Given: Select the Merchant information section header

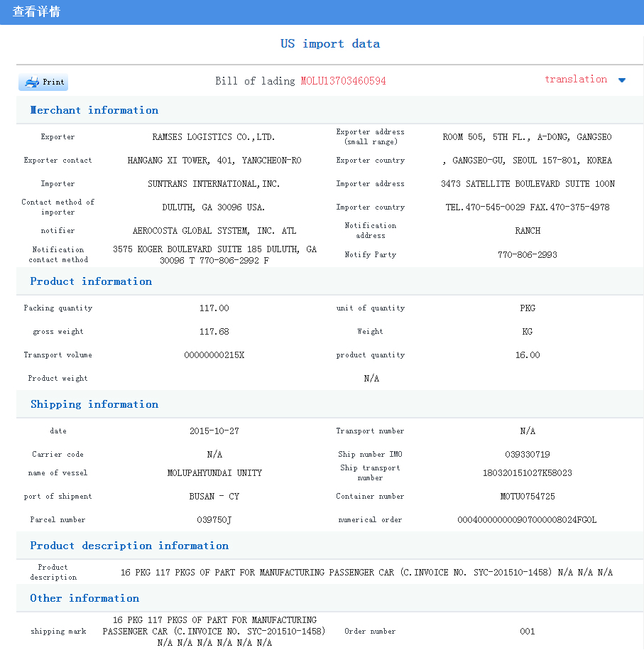Looking at the screenshot, I should pos(94,110).
